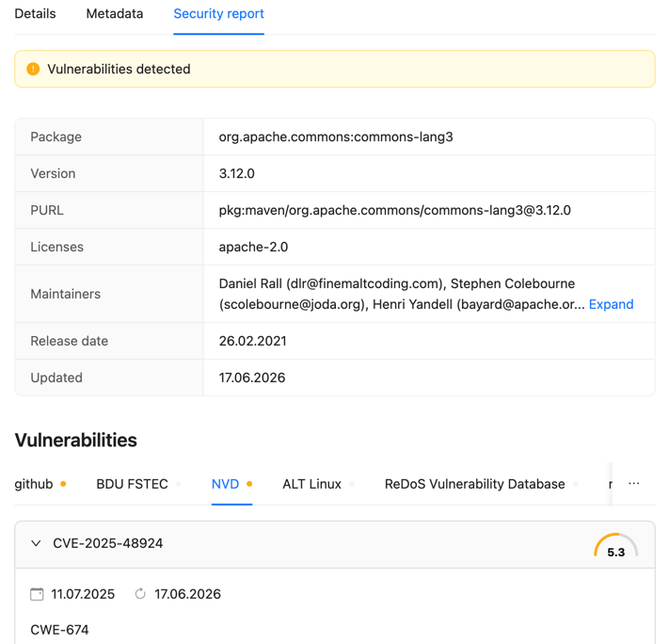Click the orange warning icon in alert banner
This screenshot has width=669, height=644.
pos(33,69)
